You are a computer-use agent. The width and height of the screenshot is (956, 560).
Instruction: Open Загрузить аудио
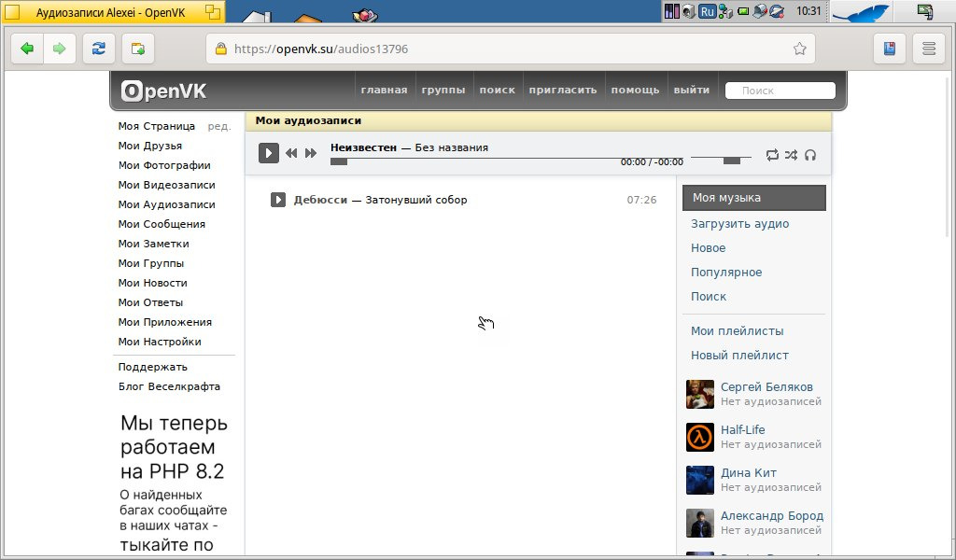[739, 224]
